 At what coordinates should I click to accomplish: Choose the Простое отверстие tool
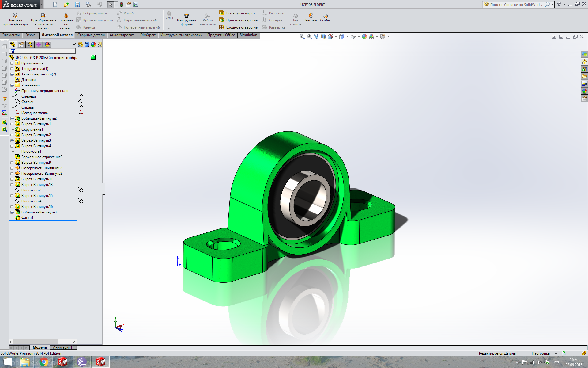click(238, 20)
